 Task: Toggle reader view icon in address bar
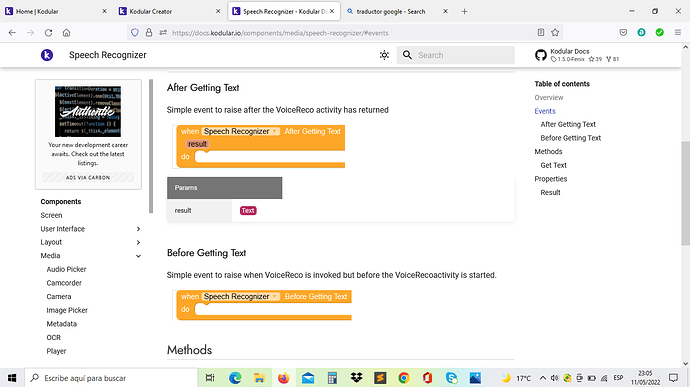pos(541,33)
